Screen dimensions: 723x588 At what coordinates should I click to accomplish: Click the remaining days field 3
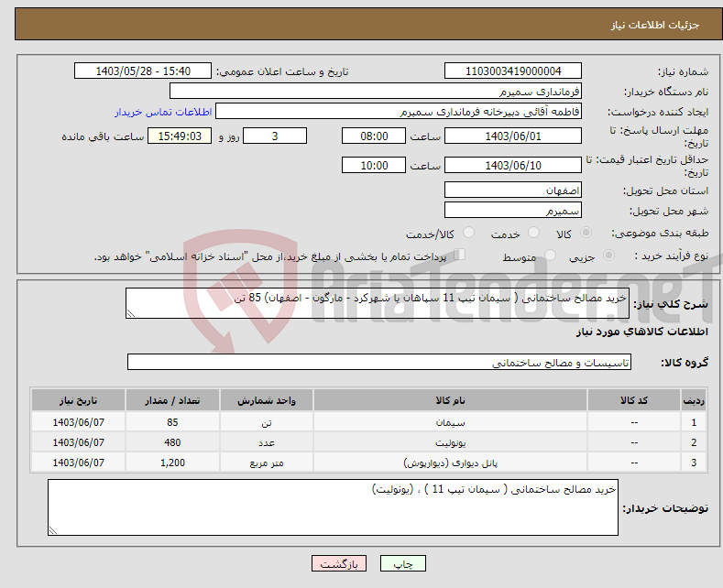[275, 136]
